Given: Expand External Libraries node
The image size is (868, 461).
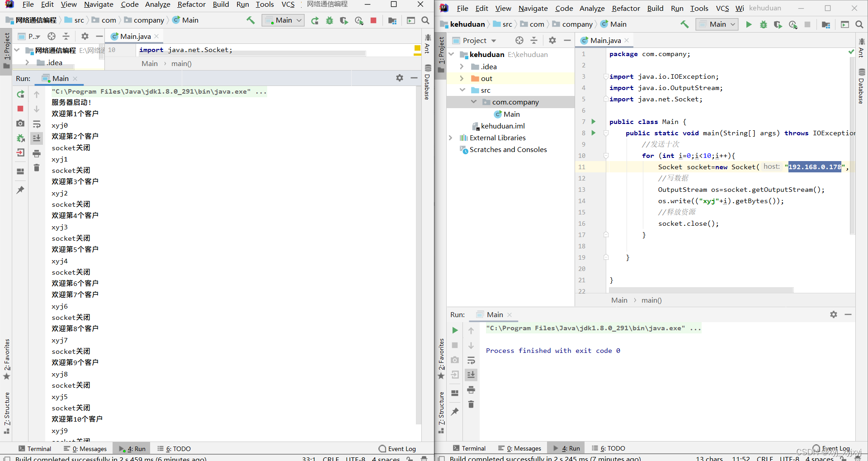Looking at the screenshot, I should click(x=451, y=138).
